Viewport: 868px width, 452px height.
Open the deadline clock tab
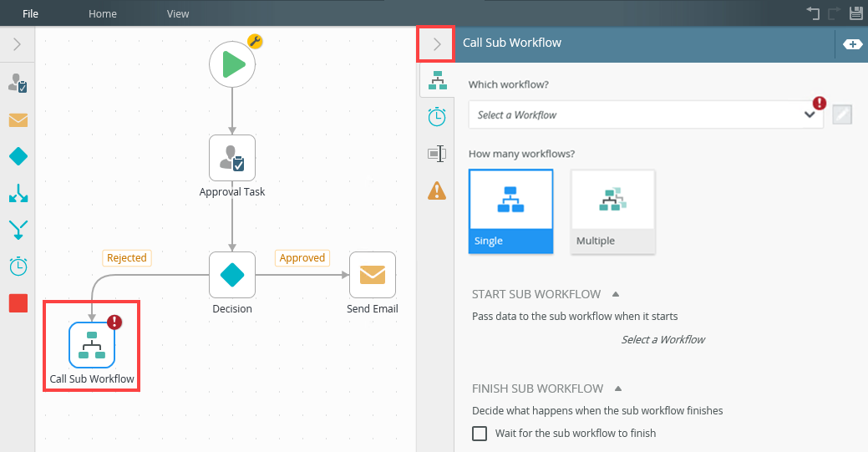pos(437,117)
